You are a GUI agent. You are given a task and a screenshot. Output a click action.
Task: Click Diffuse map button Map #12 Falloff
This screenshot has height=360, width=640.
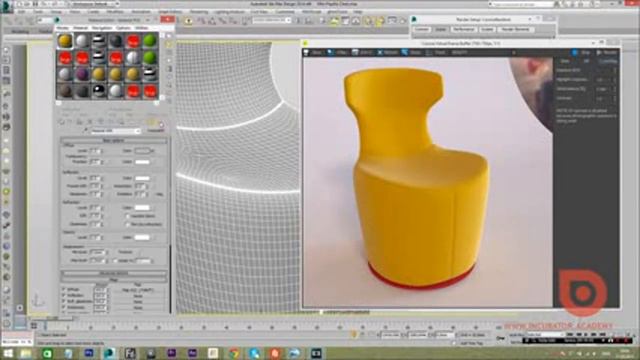click(138, 290)
